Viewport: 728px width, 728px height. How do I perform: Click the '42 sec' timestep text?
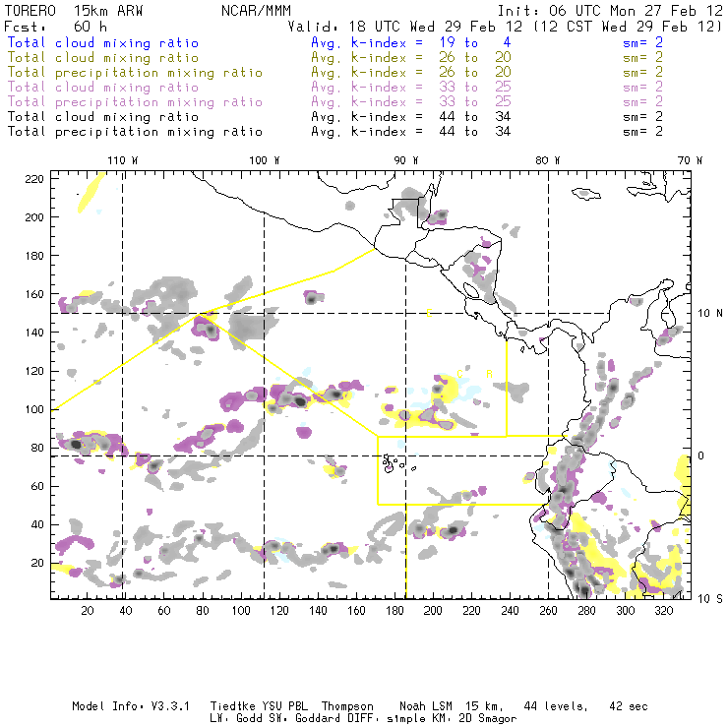[x=629, y=706]
